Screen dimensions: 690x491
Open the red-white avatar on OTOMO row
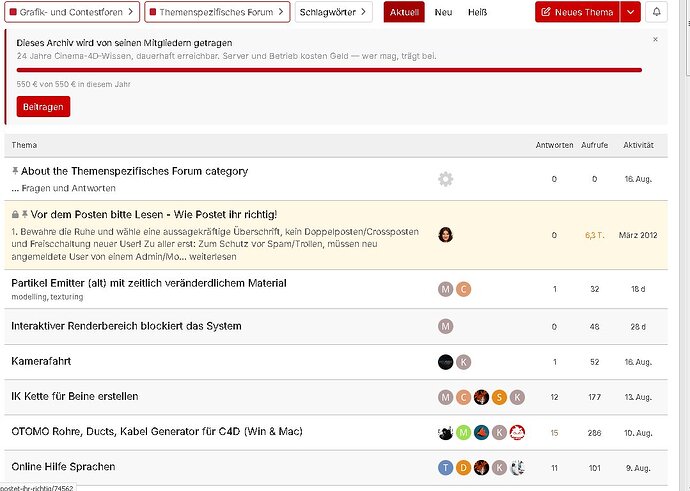click(x=517, y=433)
